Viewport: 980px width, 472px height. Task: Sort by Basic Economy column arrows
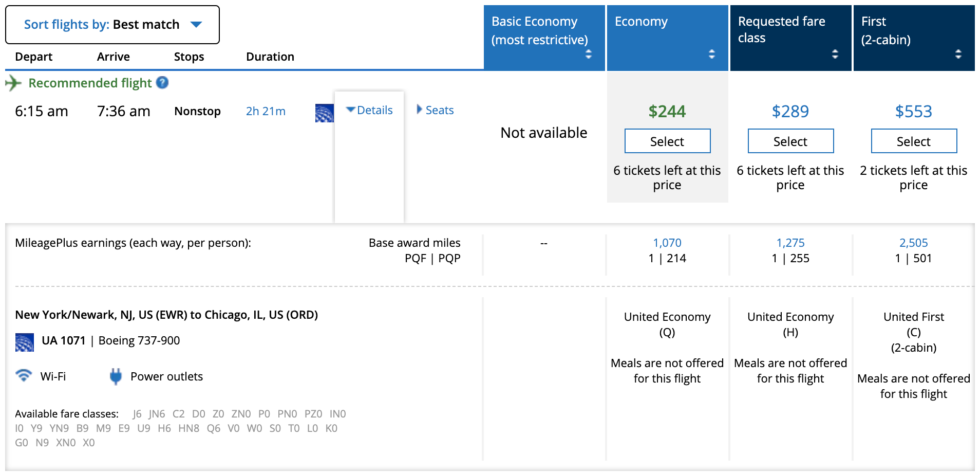[588, 54]
